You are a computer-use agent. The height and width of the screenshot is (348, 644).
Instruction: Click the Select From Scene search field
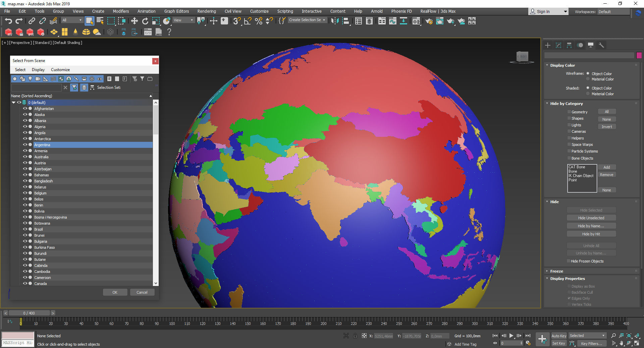point(36,88)
